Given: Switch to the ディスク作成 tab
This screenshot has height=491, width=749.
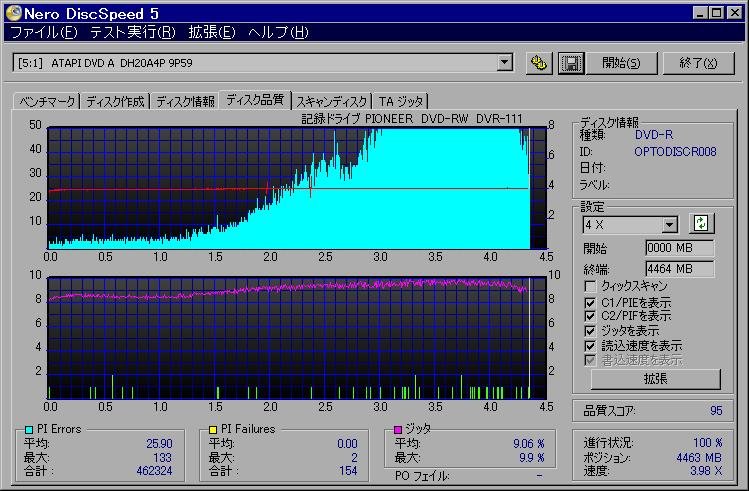Looking at the screenshot, I should pos(115,102).
